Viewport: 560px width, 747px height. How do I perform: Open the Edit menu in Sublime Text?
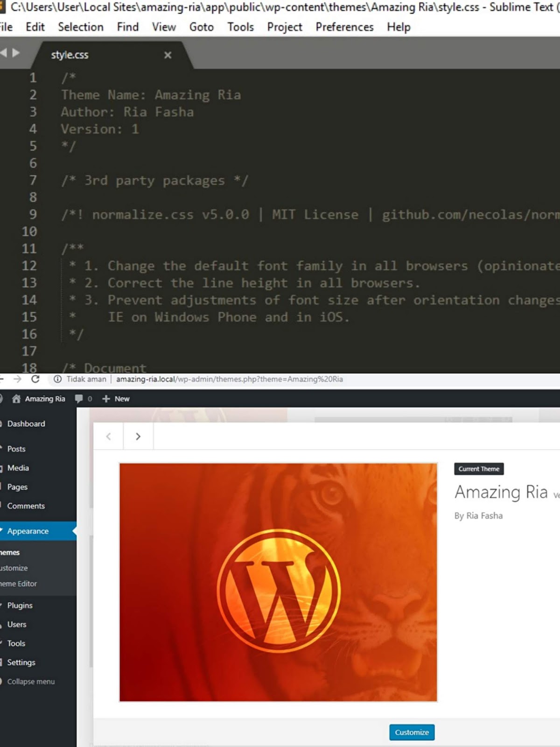pos(35,27)
